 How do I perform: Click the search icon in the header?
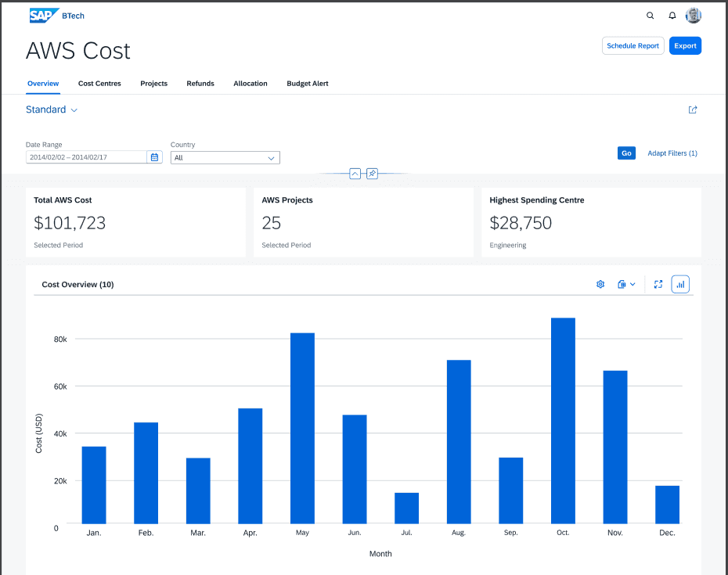pos(650,15)
